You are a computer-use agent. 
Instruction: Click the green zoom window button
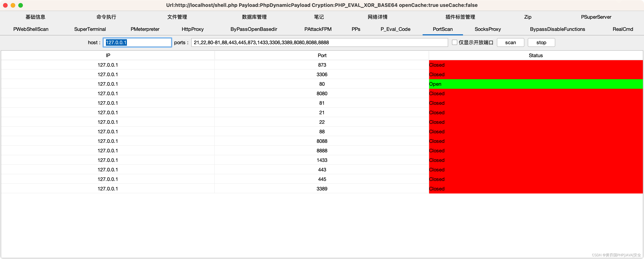pyautogui.click(x=21, y=5)
